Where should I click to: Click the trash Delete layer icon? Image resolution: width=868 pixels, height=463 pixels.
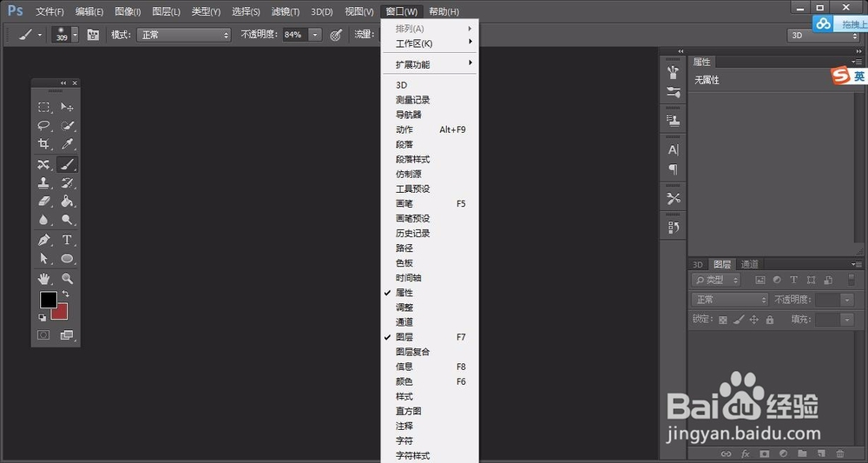[839, 453]
